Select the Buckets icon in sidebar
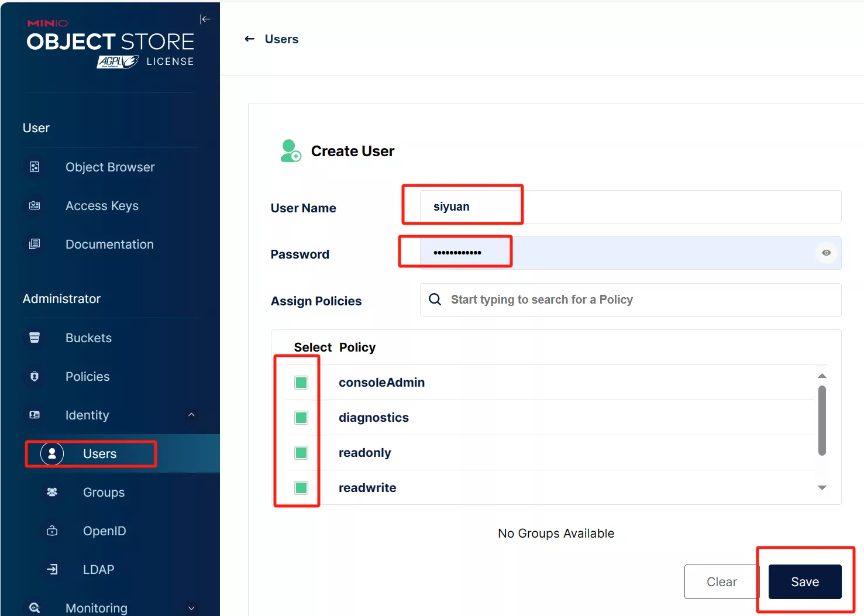864x616 pixels. tap(35, 338)
